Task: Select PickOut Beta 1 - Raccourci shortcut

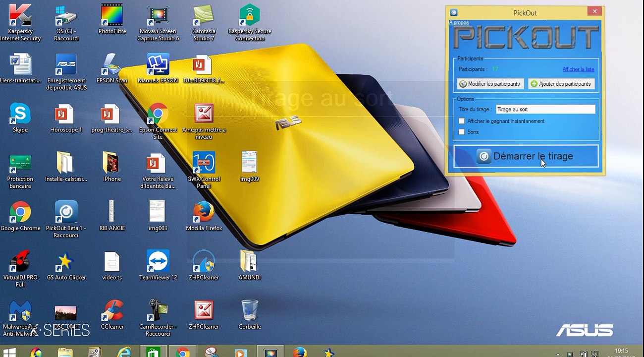Action: tap(66, 220)
